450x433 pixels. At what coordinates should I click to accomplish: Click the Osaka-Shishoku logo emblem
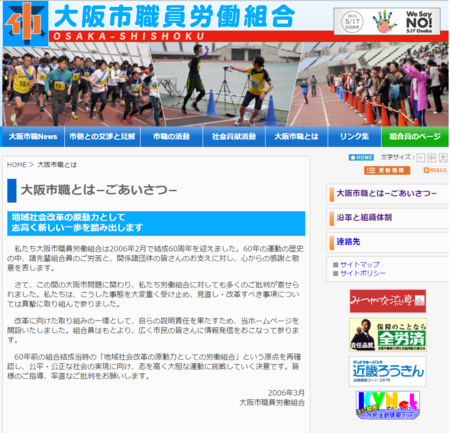pos(26,24)
